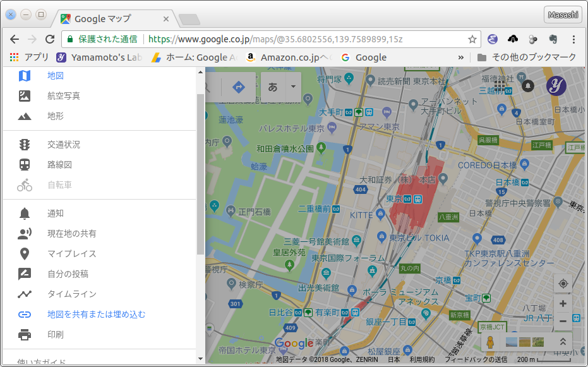Zoom in with the plus button
The width and height of the screenshot is (588, 367).
tap(563, 304)
